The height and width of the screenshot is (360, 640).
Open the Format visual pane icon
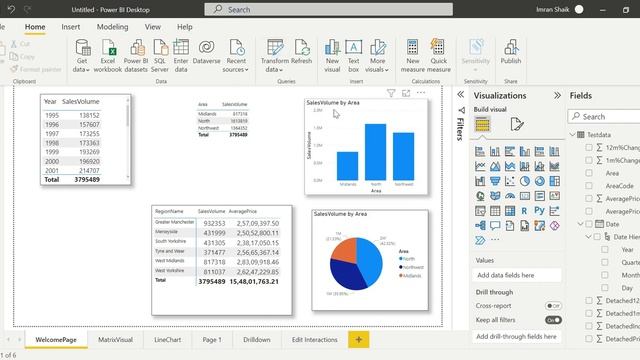[516, 124]
